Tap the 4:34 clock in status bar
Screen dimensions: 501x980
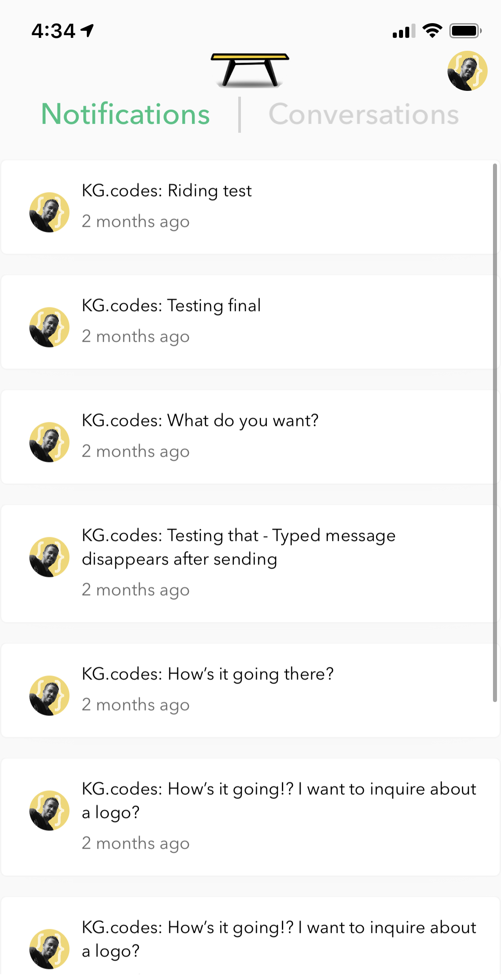[53, 31]
